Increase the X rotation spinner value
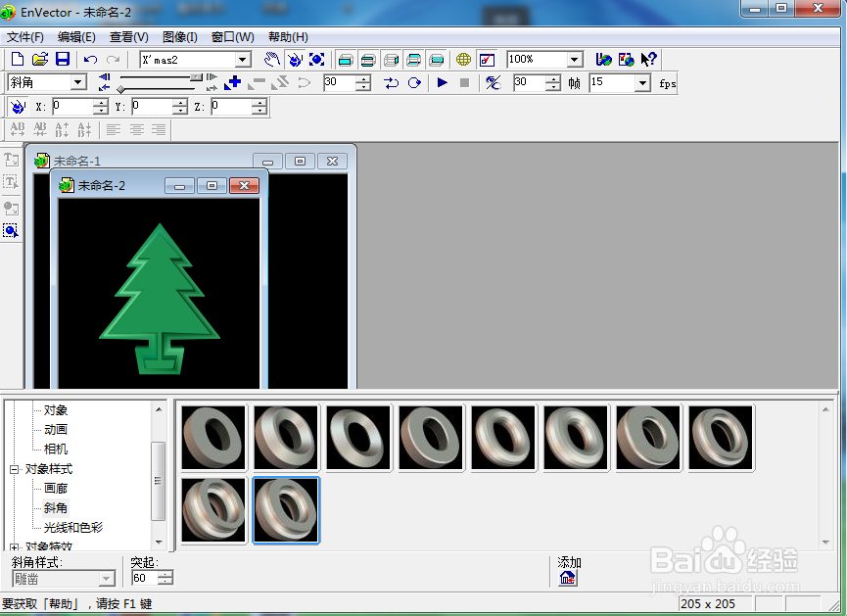Viewport: 847px width, 616px height. [x=101, y=102]
